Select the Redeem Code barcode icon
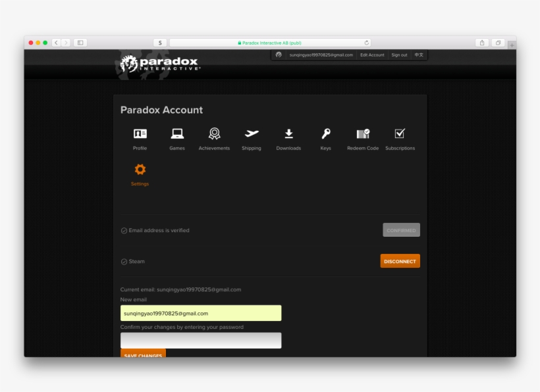540x392 pixels. (363, 134)
